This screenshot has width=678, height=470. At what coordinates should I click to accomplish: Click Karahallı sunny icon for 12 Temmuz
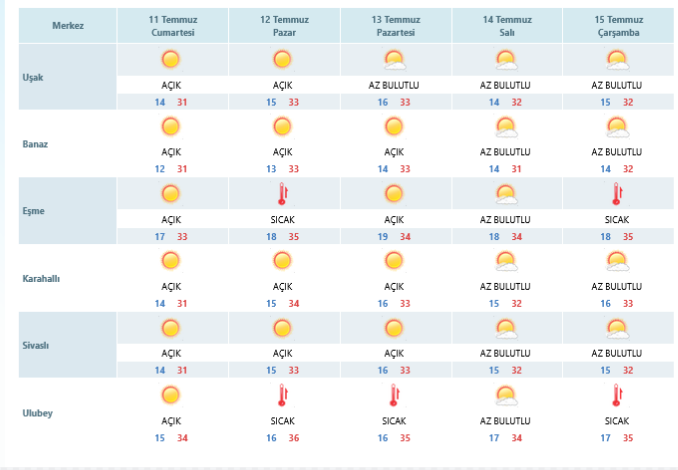coord(282,261)
